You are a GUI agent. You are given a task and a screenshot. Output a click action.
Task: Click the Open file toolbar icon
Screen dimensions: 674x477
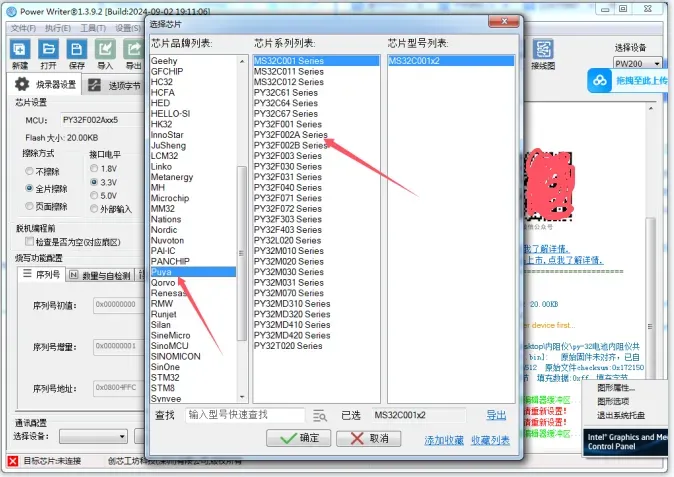click(x=48, y=49)
